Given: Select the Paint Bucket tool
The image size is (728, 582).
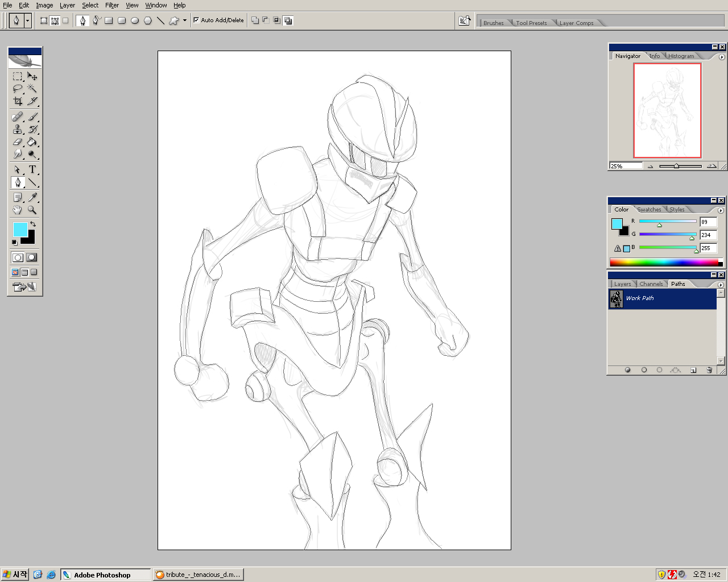Looking at the screenshot, I should (x=32, y=142).
